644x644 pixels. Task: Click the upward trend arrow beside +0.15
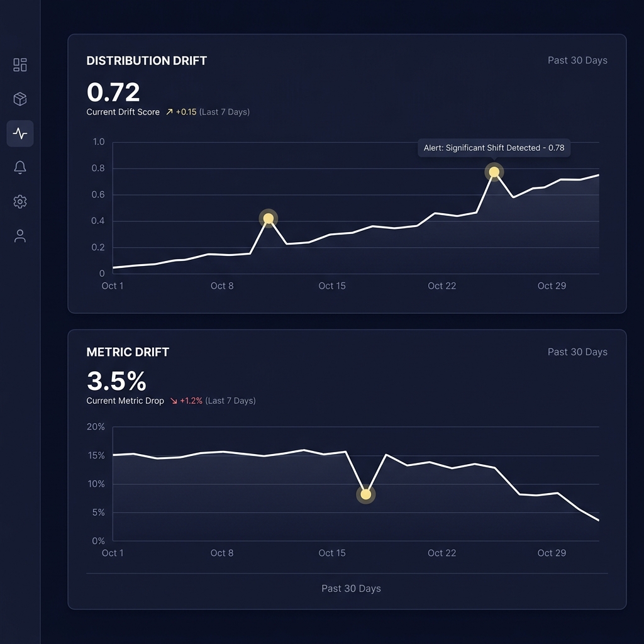click(x=169, y=112)
